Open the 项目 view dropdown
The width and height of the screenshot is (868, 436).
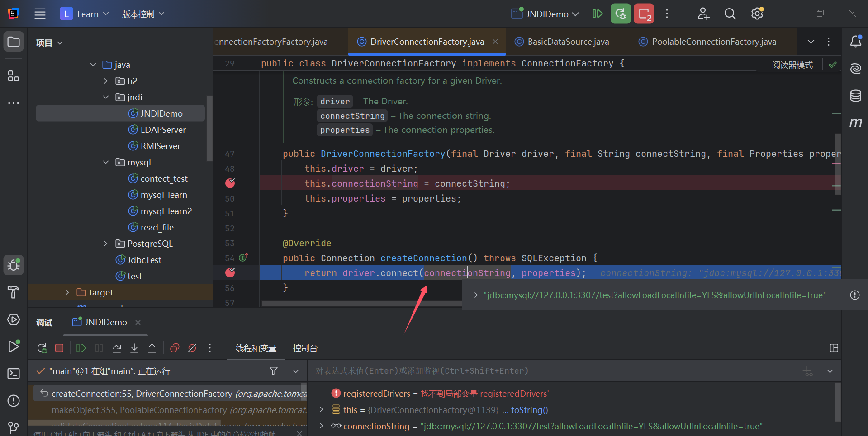point(49,42)
